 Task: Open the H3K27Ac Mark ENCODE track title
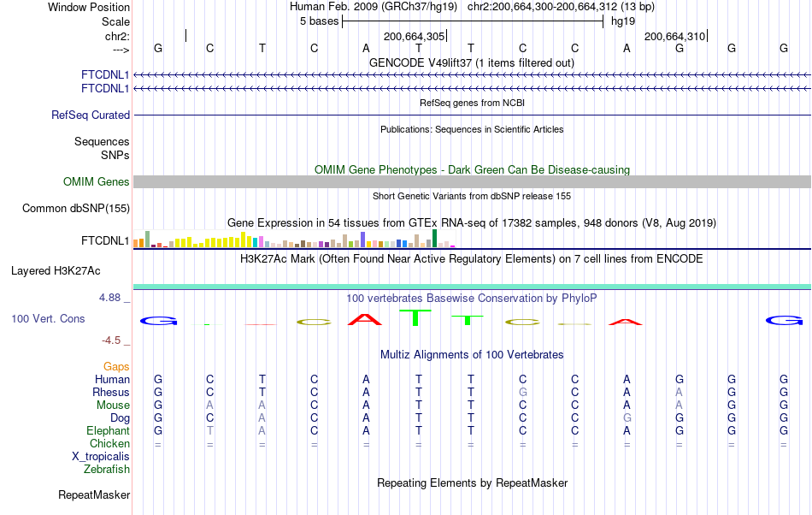(471, 258)
